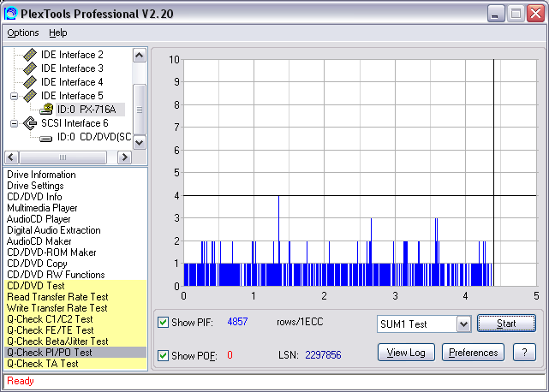Select SCSI Interface 6 in device tree
The image size is (549, 392).
coord(75,123)
